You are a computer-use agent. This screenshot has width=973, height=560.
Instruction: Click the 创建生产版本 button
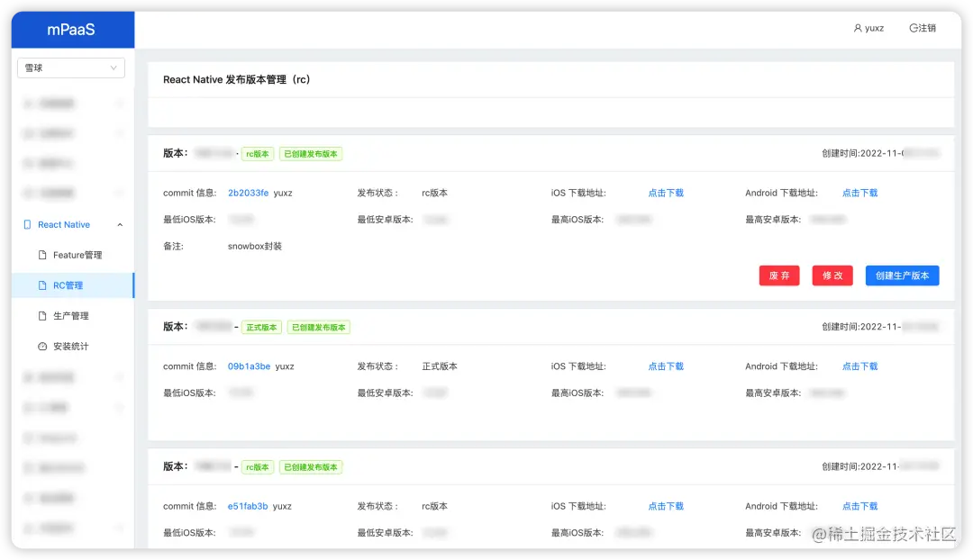[x=902, y=275]
